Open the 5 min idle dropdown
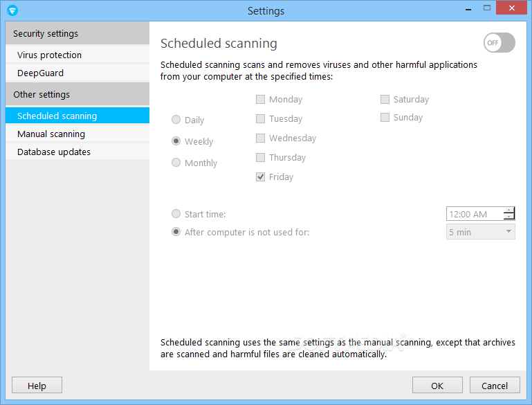Screen dimensions: 532x405 pyautogui.click(x=480, y=232)
